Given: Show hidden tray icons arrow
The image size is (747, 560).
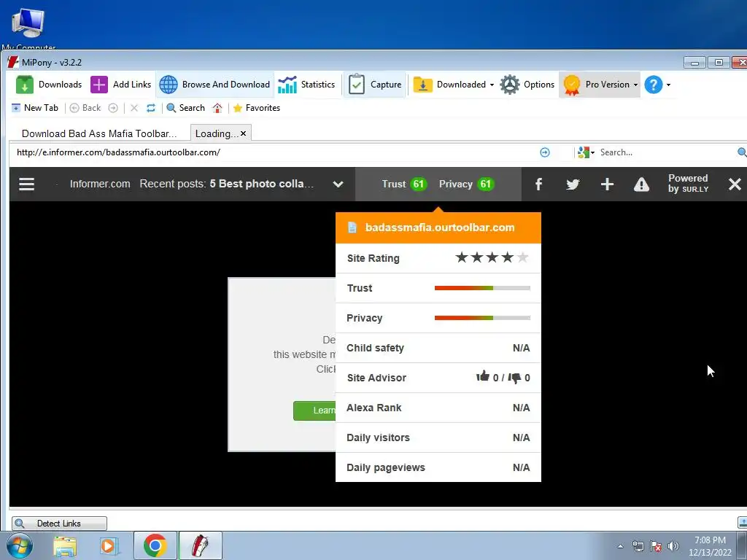Looking at the screenshot, I should pyautogui.click(x=620, y=546).
